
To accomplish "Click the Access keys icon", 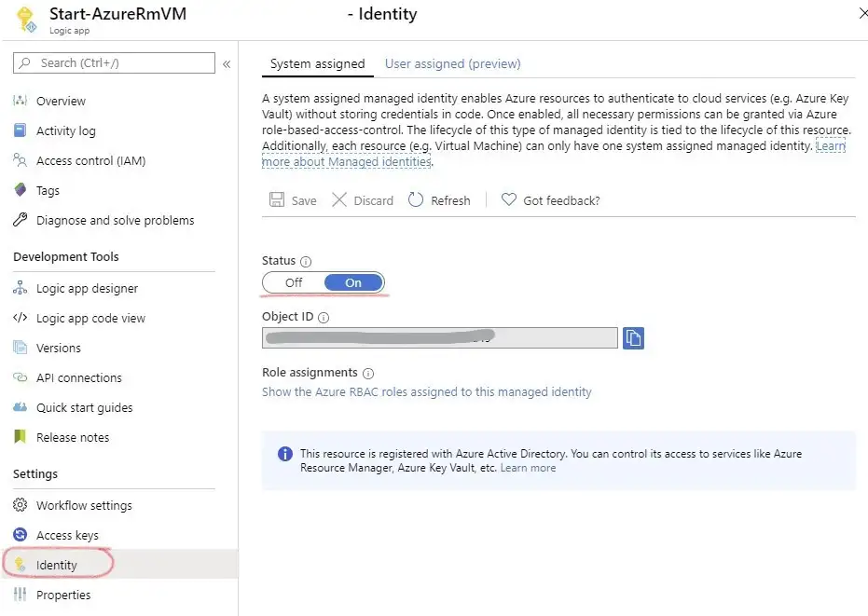I will click(20, 535).
